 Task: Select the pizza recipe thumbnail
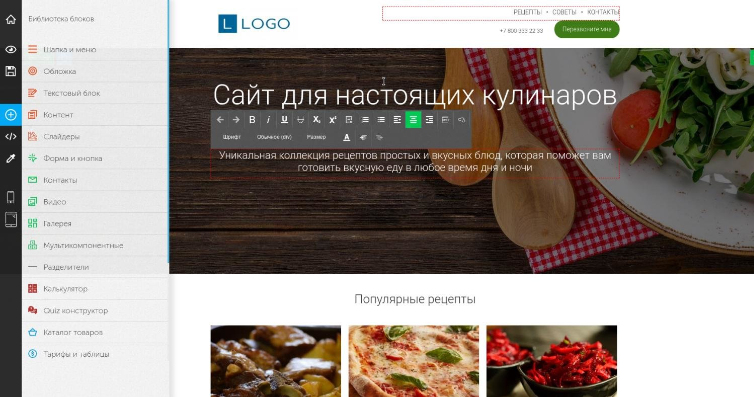click(x=414, y=361)
